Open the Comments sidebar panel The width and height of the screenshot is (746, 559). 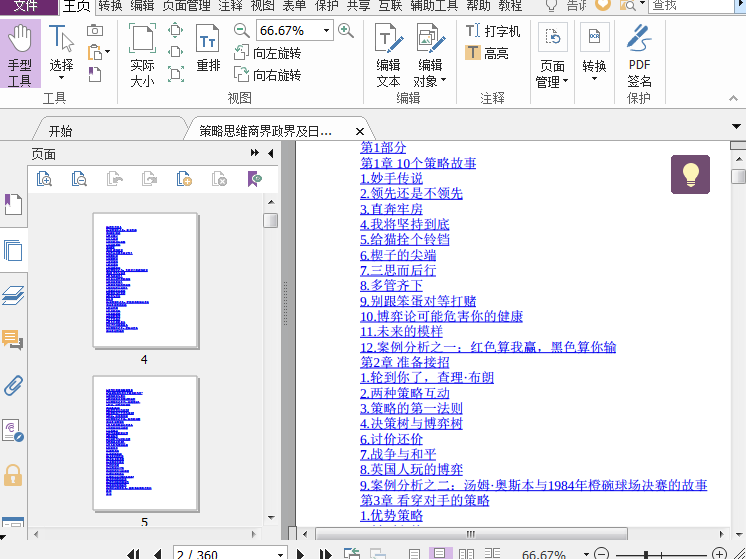13,340
